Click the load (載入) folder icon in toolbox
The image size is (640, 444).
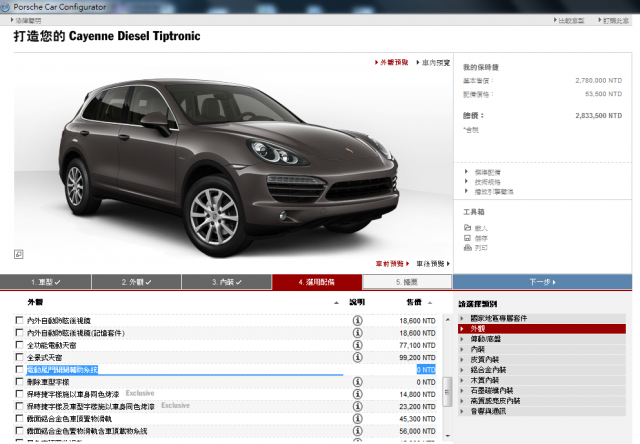tap(467, 228)
